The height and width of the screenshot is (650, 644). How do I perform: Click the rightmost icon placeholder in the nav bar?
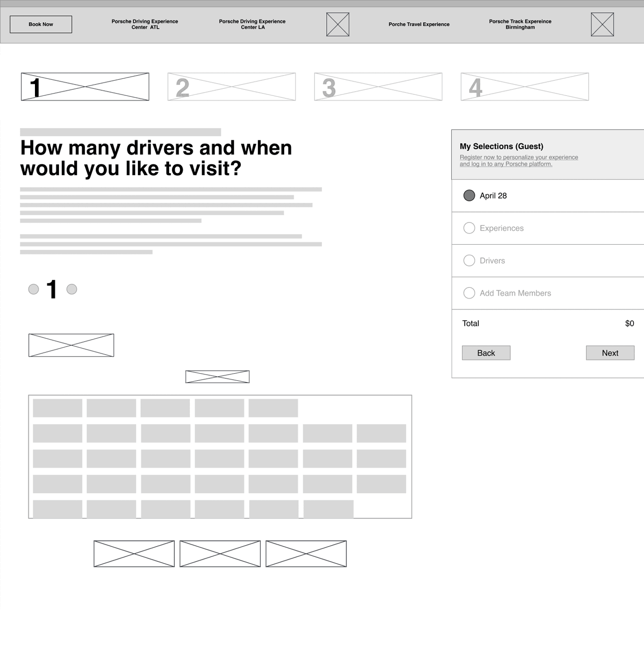click(x=602, y=25)
